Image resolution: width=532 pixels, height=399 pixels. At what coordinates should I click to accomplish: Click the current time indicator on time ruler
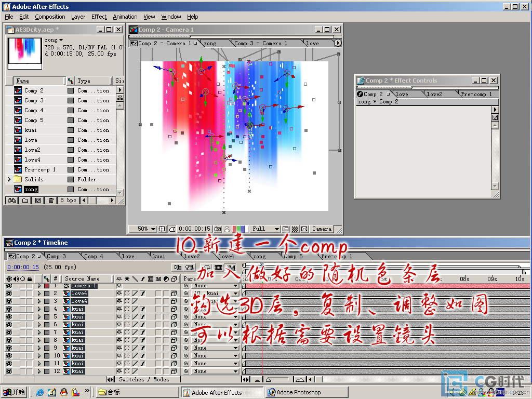coord(262,264)
